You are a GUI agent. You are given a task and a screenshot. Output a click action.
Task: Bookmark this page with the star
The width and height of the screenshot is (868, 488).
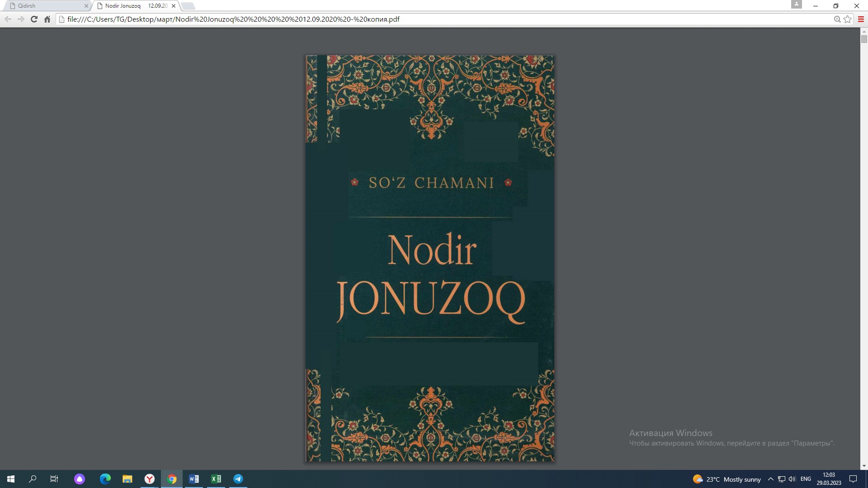pos(848,19)
